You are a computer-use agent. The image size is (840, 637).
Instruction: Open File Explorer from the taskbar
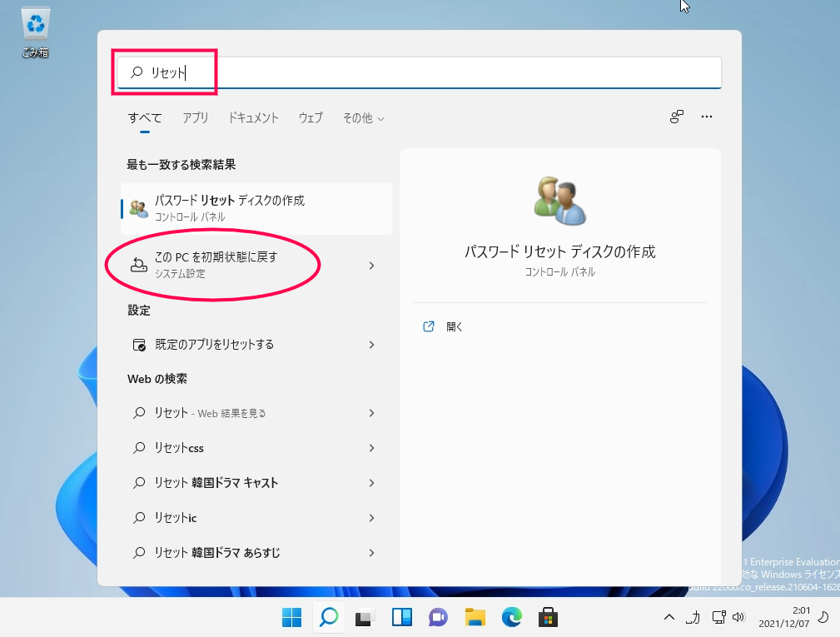pos(475,617)
